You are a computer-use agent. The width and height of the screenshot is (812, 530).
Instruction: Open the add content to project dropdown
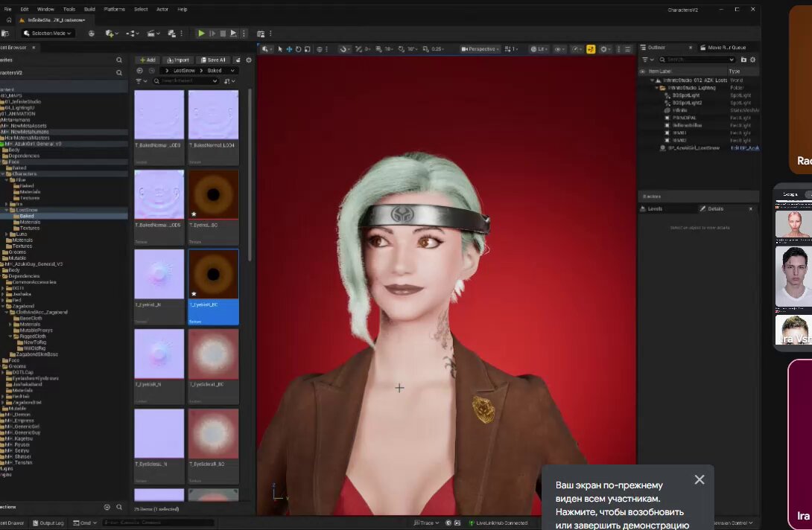pos(111,33)
